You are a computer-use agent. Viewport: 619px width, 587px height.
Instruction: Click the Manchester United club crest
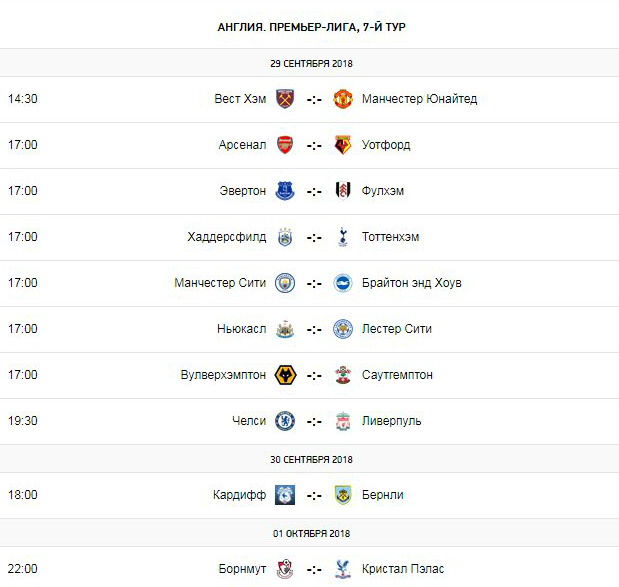343,99
